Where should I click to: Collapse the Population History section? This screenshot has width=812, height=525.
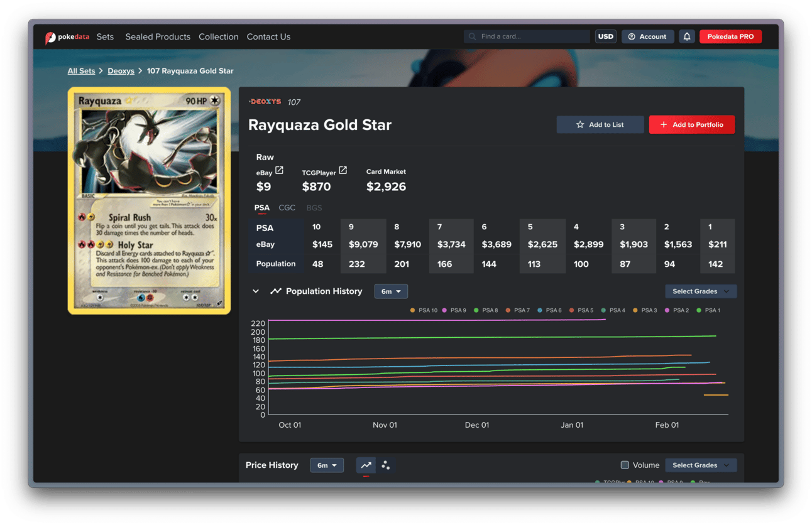coord(256,291)
